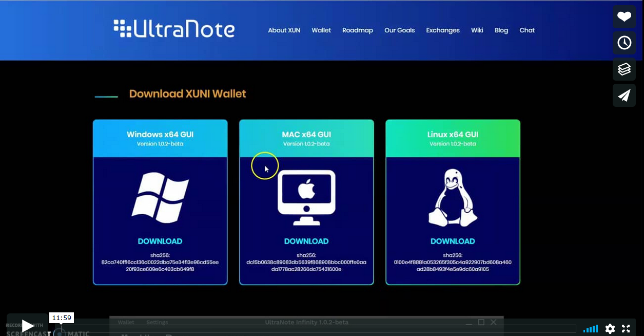Visit the Wiki nav link
This screenshot has height=336, width=644.
pos(477,30)
